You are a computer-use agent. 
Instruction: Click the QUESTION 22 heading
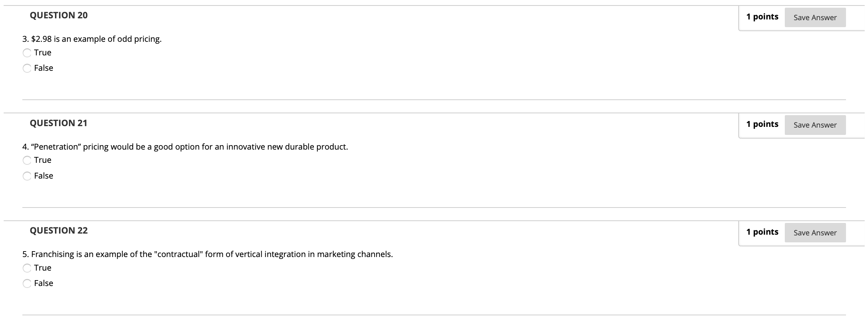coord(59,231)
